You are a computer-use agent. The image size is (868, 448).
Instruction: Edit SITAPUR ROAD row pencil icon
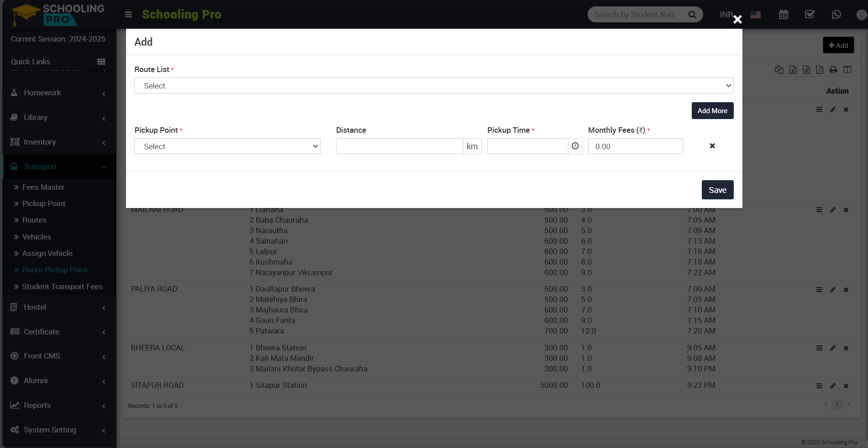833,386
